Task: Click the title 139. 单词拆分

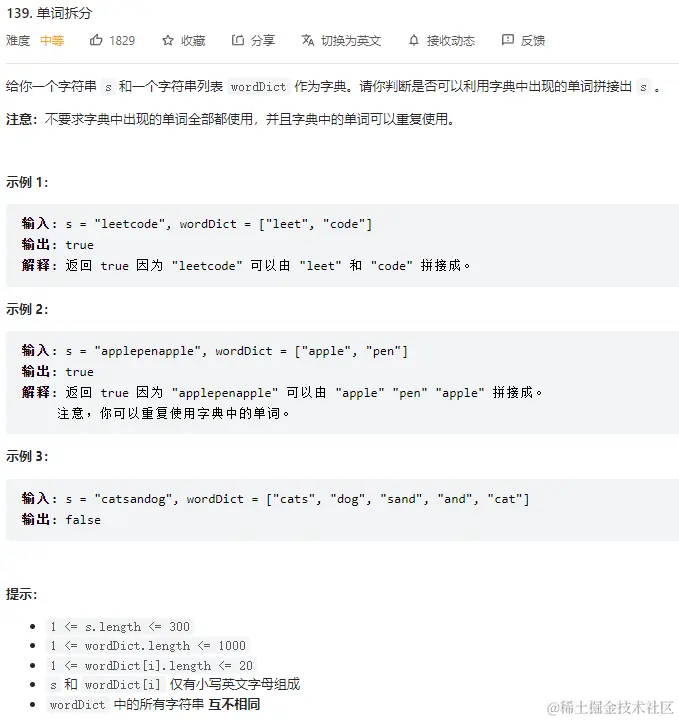Action: [49, 13]
